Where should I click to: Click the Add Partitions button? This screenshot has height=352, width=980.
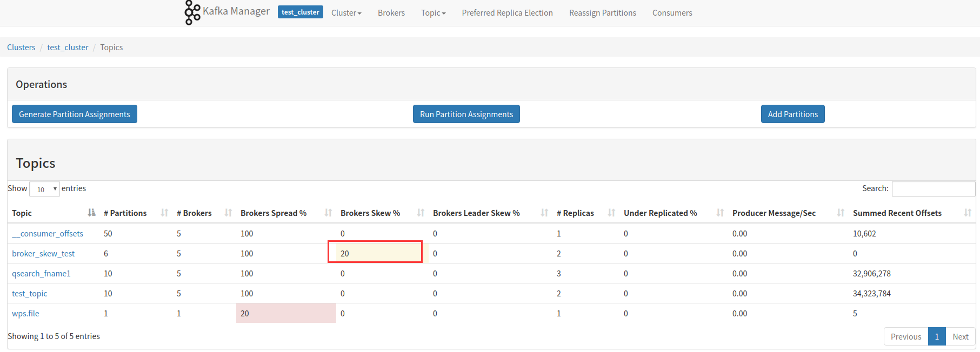[x=793, y=114]
